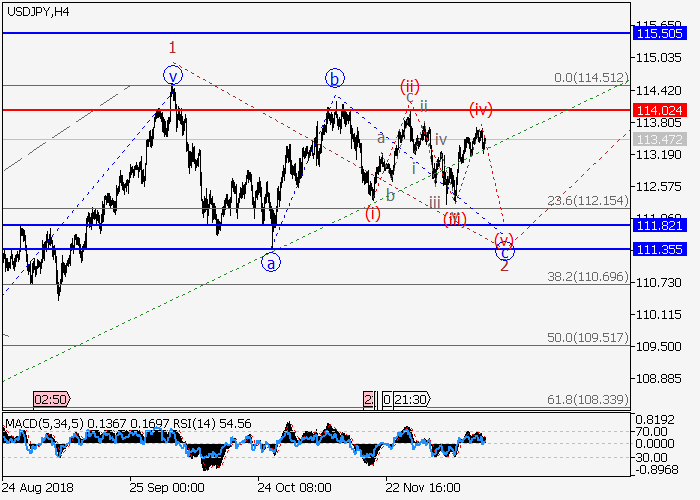Screen dimensions: 700x500
Task: Click the red (ii) wave label
Action: tap(409, 86)
